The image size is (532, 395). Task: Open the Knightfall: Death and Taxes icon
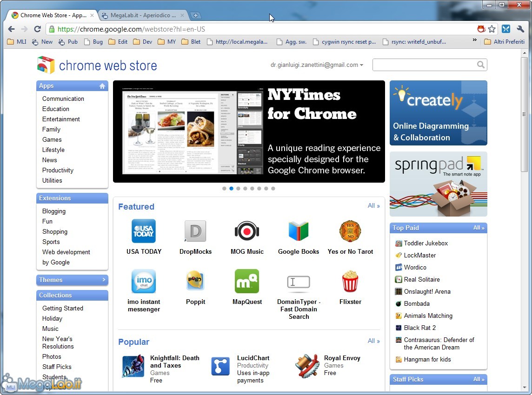point(133,366)
